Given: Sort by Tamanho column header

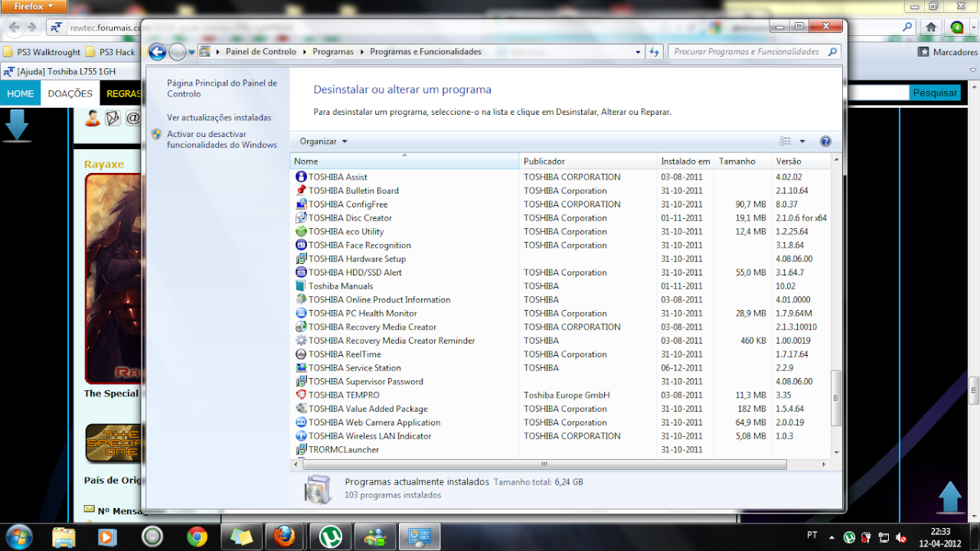Looking at the screenshot, I should click(x=743, y=161).
